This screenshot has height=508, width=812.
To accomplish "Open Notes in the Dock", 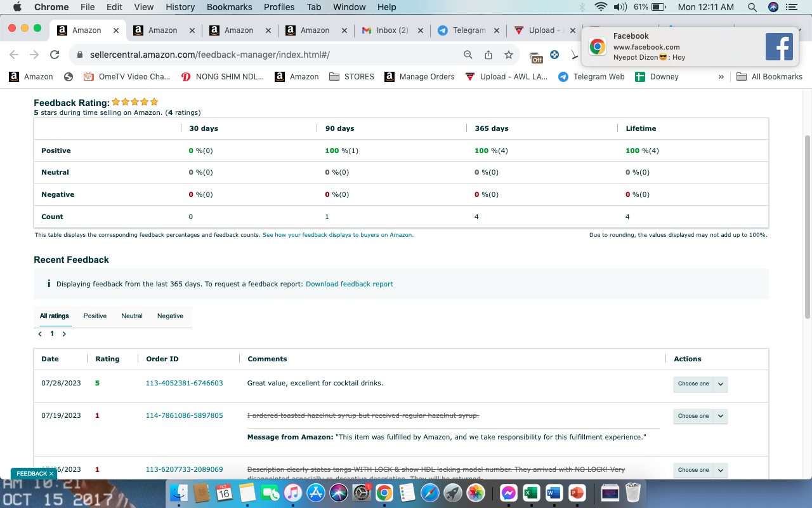I will click(247, 493).
